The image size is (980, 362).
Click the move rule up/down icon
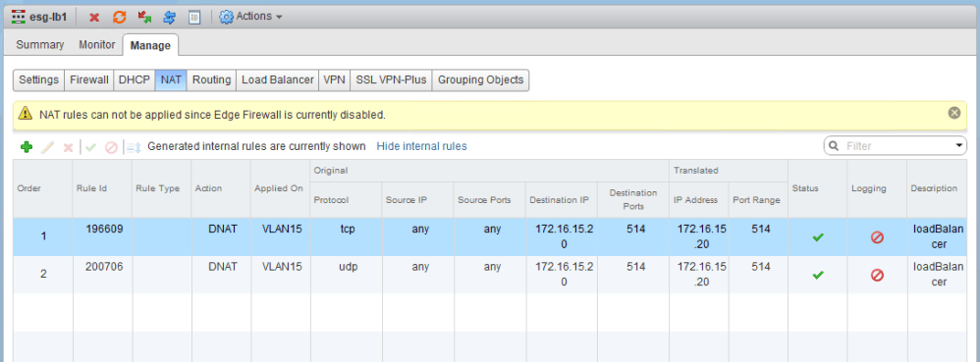click(x=134, y=147)
